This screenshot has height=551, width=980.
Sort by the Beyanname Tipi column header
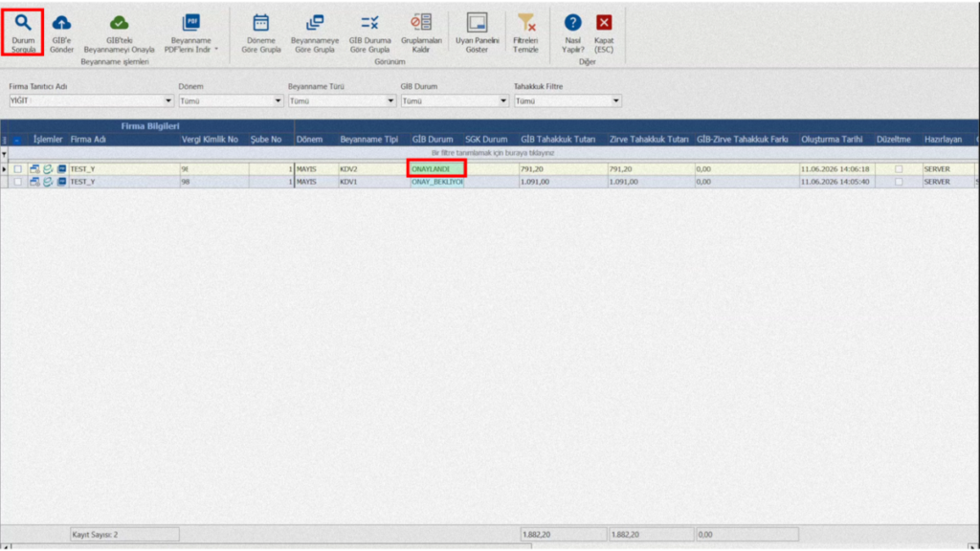[x=368, y=140]
